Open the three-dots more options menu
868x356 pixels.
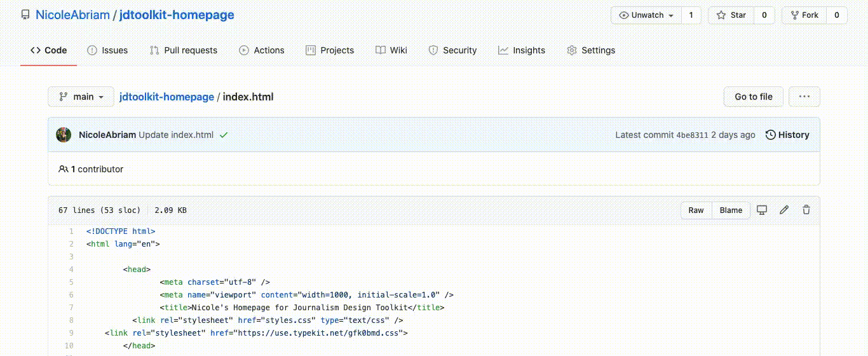point(804,97)
